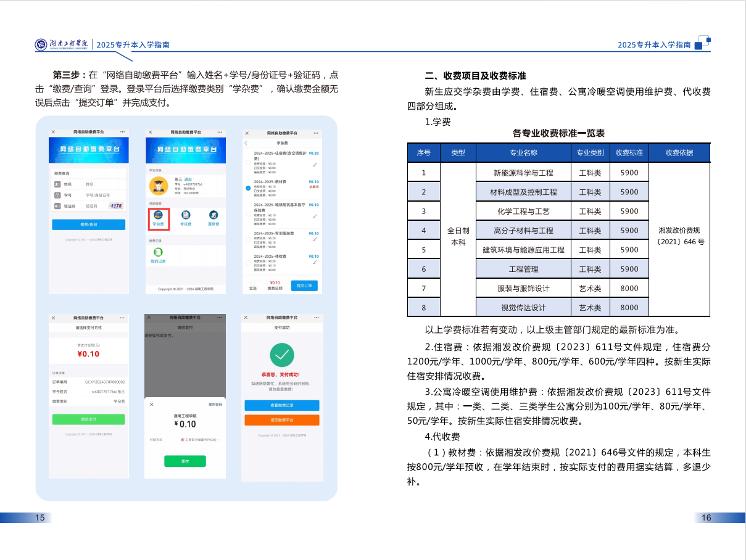Click the lock icon beside 学号
Screen dimensions: 746x560
[x=57, y=195]
